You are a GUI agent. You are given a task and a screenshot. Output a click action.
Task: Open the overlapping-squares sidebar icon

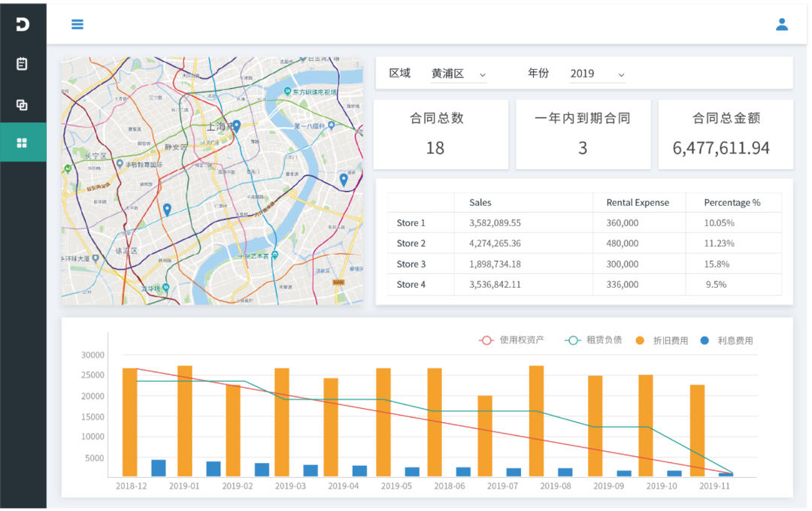pyautogui.click(x=22, y=104)
